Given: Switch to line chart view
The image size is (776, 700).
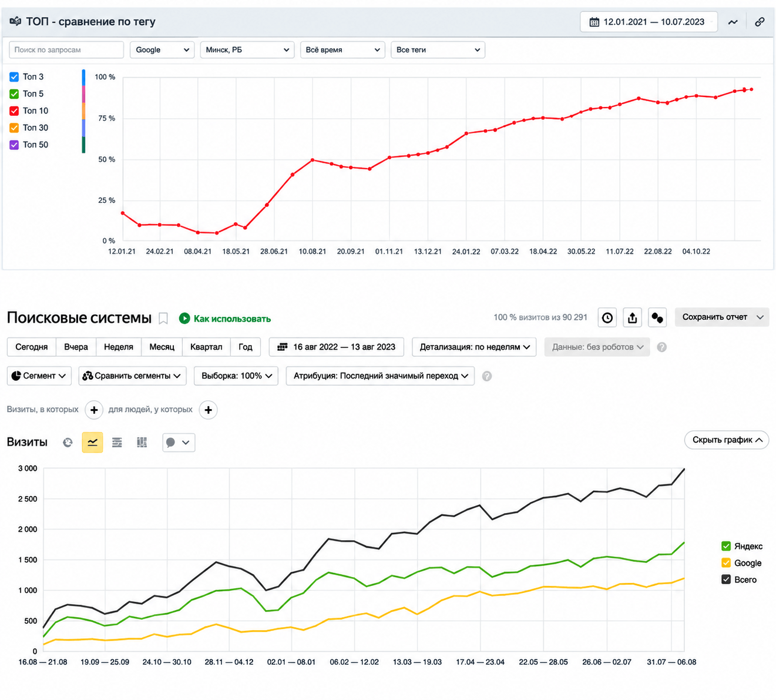Looking at the screenshot, I should point(92,443).
